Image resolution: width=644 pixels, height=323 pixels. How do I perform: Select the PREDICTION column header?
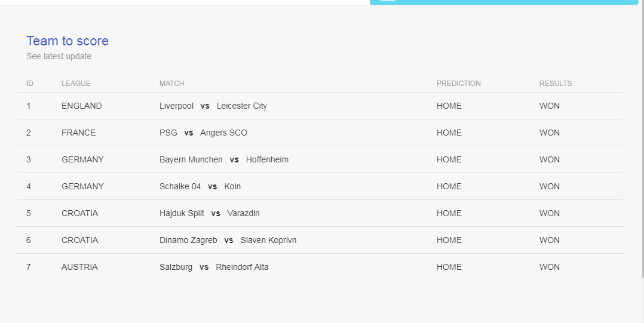pos(458,84)
